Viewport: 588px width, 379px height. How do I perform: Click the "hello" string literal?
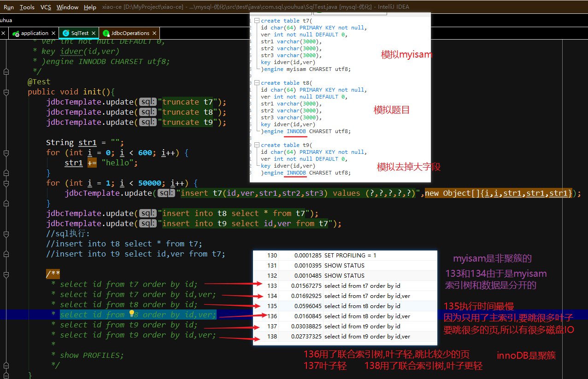click(118, 163)
